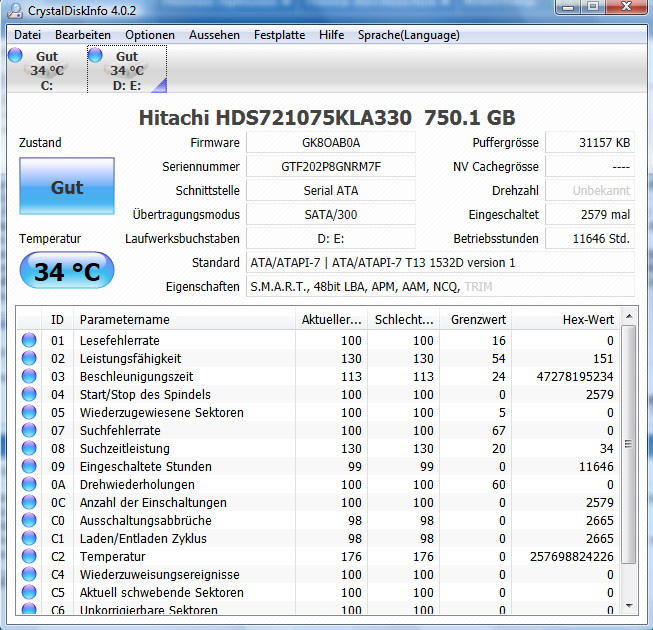Screen dimensions: 653x630
Task: Click hex value 257698824226 in Temperatur row
Action: click(x=572, y=556)
